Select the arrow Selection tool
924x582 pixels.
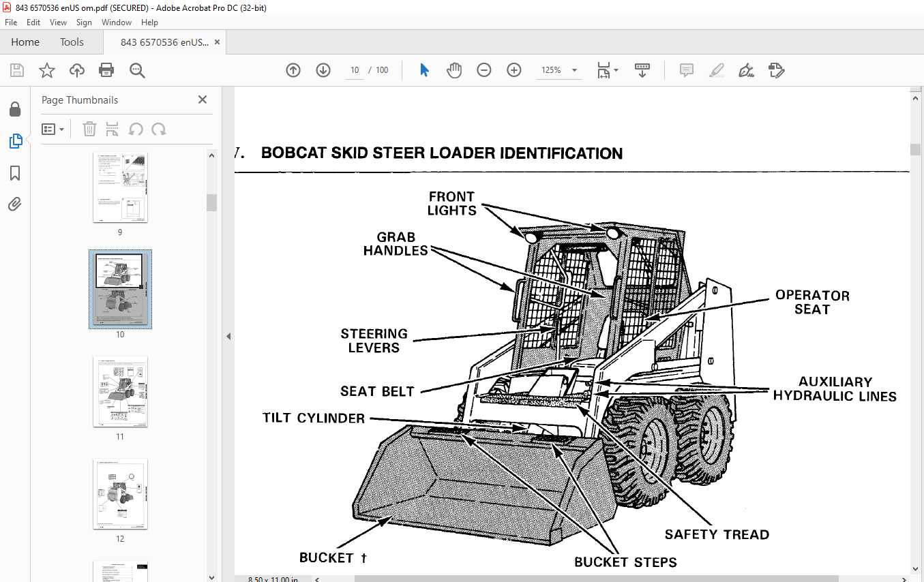coord(424,70)
